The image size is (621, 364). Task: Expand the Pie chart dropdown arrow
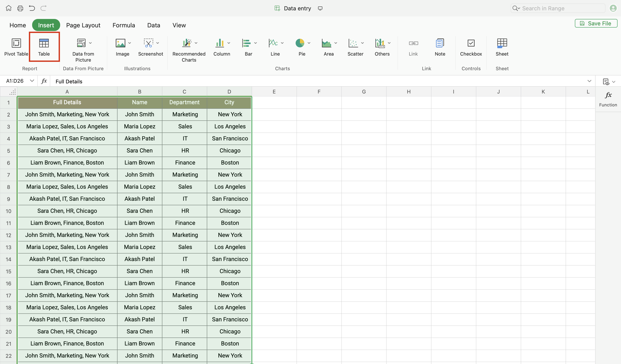click(309, 43)
